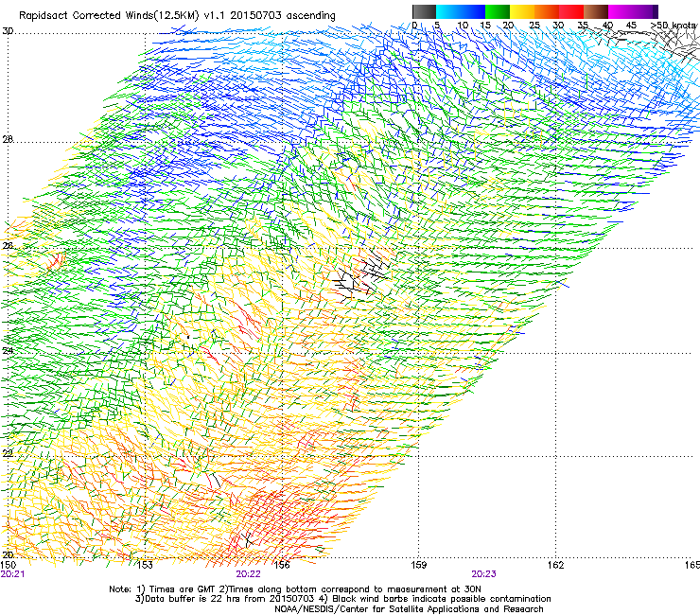Click the gray 0-5 knots legend swatch

424,11
